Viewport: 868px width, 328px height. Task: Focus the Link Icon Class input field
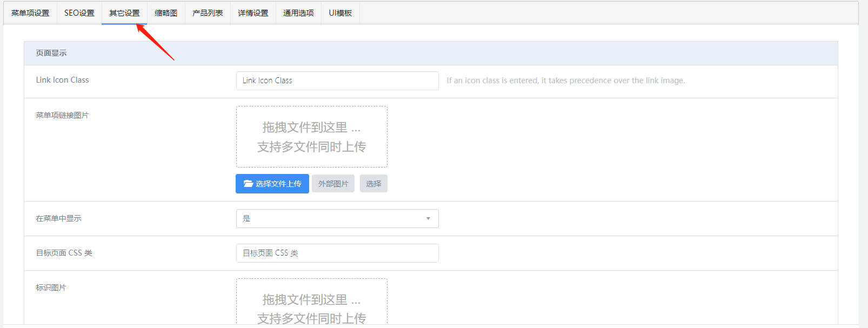(337, 81)
